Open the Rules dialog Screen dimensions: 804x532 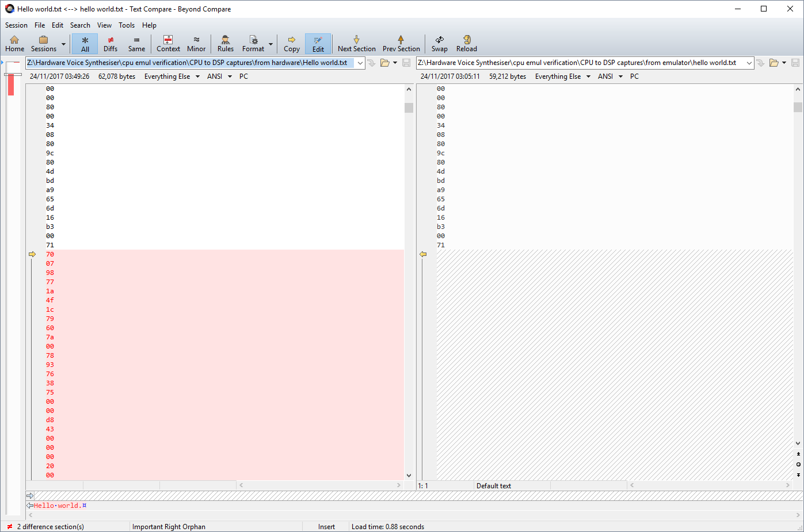[226, 44]
